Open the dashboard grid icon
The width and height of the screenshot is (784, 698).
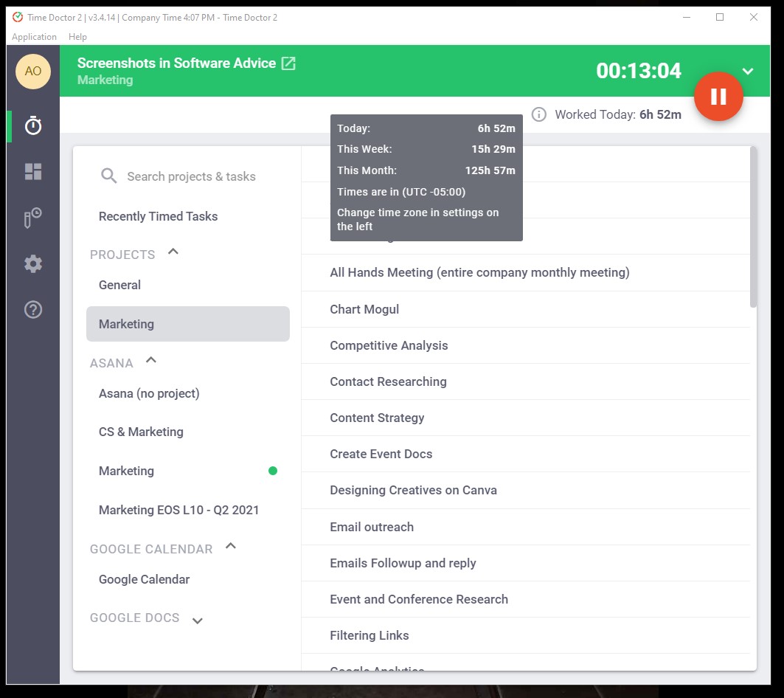tap(33, 172)
